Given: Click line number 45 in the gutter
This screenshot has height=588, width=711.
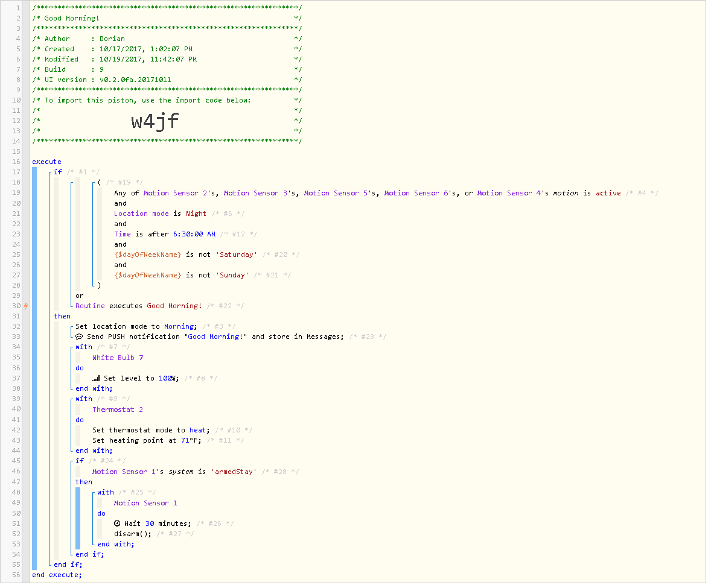Looking at the screenshot, I should point(16,461).
